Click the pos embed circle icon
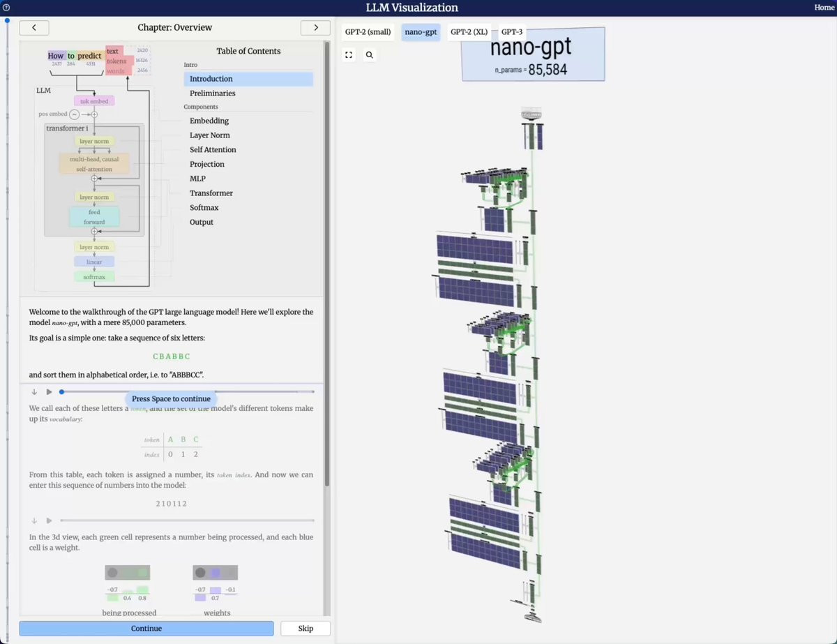The width and height of the screenshot is (837, 644). [x=74, y=114]
